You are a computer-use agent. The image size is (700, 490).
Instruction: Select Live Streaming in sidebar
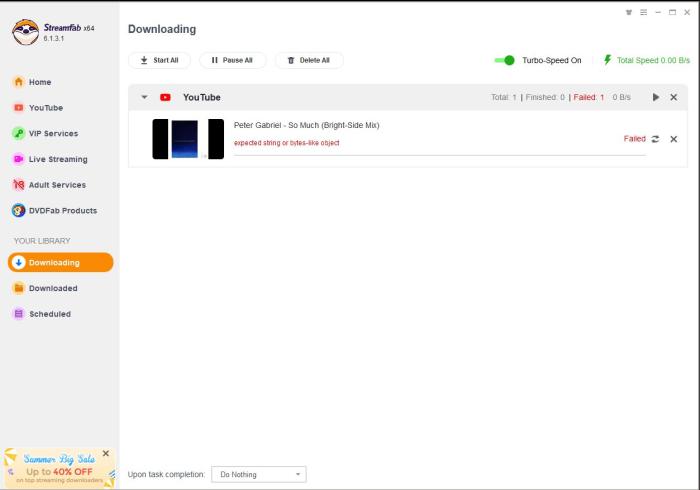tap(57, 159)
